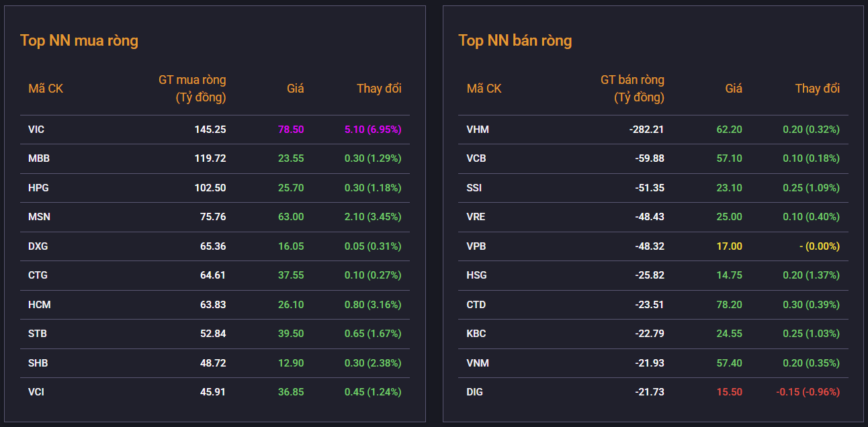Viewport: 868px width, 427px height.
Task: Click VHM price 62.20
Action: tap(729, 130)
